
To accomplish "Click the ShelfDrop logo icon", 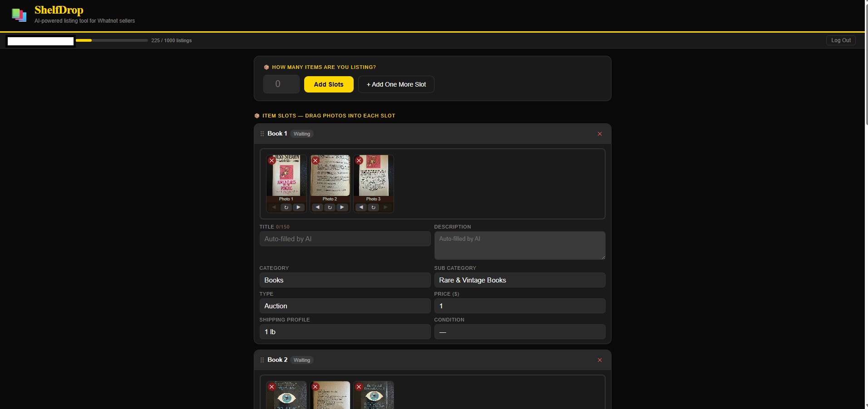I will tap(19, 15).
